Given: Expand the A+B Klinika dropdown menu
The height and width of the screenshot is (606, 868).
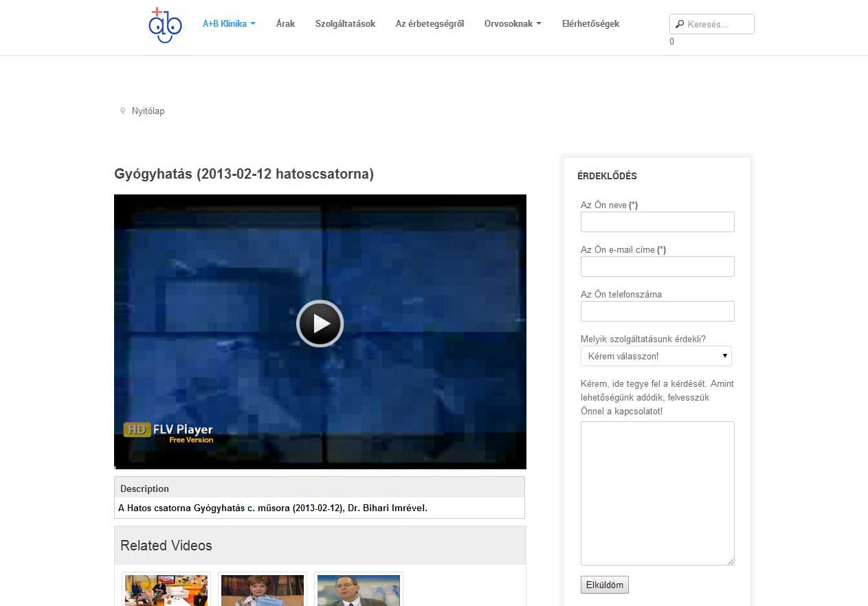Looking at the screenshot, I should pyautogui.click(x=229, y=24).
